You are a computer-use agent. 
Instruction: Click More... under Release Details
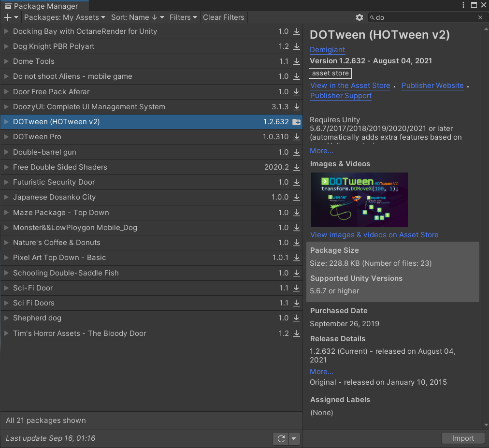pyautogui.click(x=321, y=372)
